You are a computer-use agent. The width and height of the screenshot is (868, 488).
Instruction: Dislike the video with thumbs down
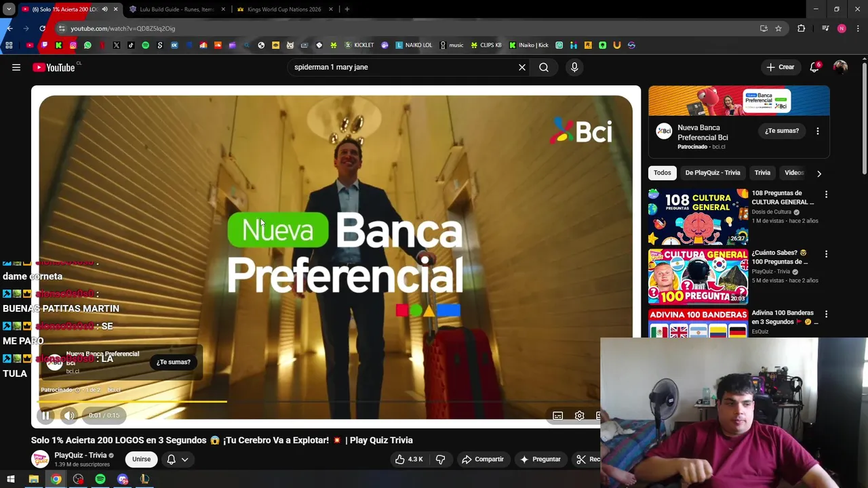[x=440, y=459]
